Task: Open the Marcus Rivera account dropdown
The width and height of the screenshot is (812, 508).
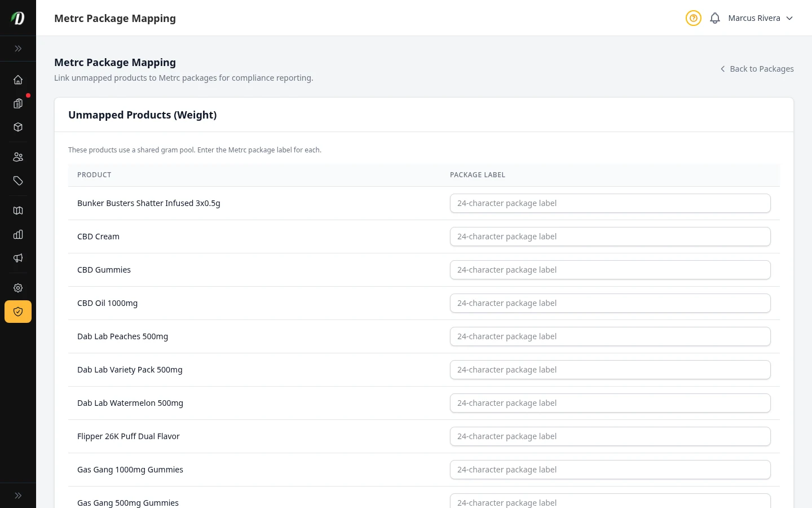Action: click(760, 18)
